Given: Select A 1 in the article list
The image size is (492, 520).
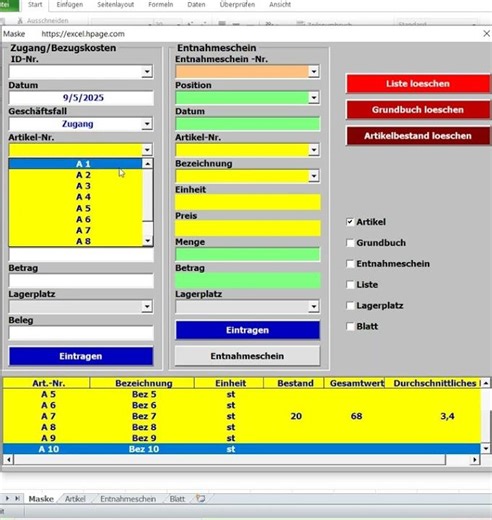Looking at the screenshot, I should click(x=76, y=164).
